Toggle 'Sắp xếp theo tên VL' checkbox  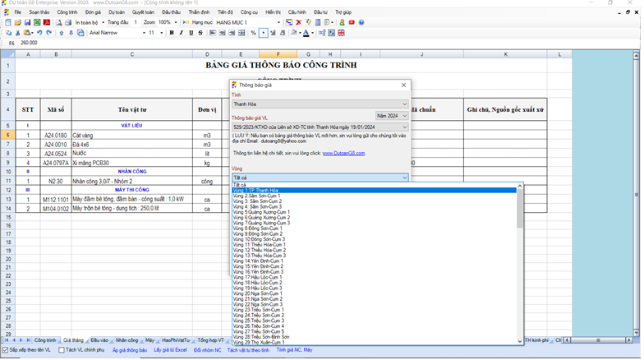pyautogui.click(x=5, y=351)
